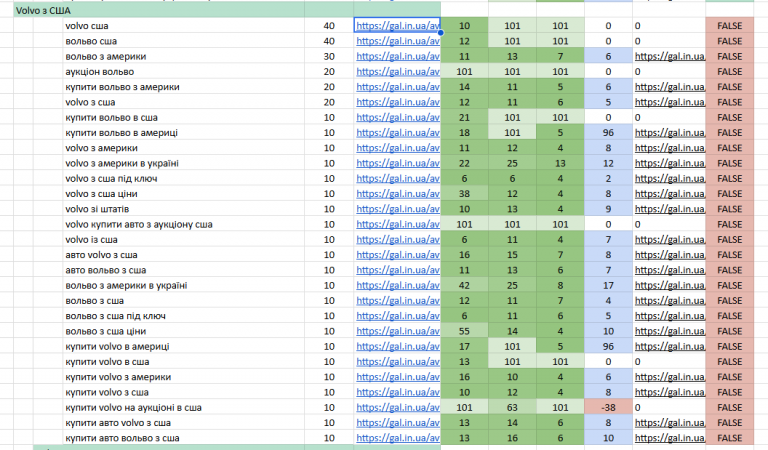Screen dimensions: 768x450
Task: Click the red -38 cell
Action: click(608, 407)
